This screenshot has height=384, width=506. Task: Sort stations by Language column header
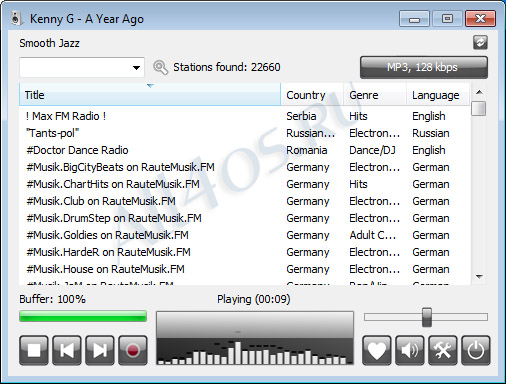(x=438, y=95)
